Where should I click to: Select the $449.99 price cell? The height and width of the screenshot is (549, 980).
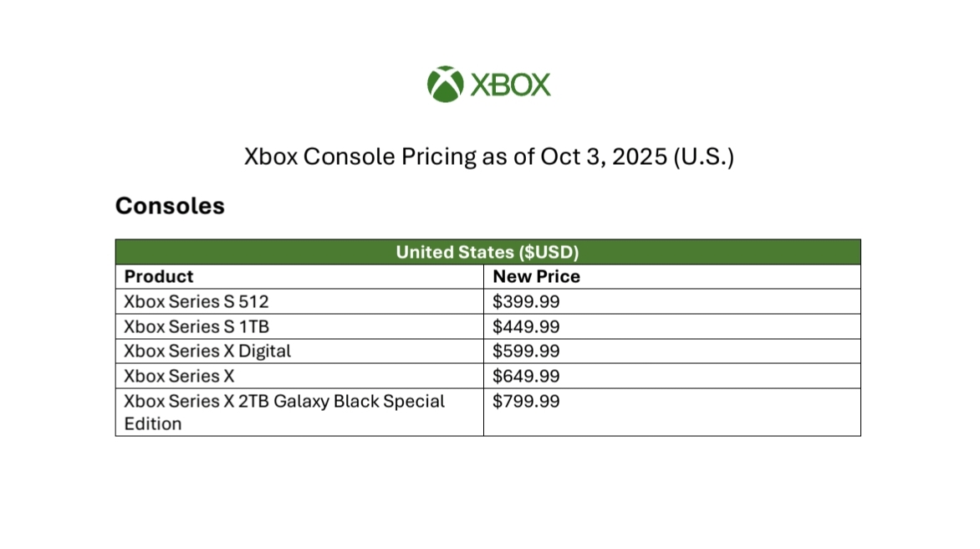click(672, 326)
